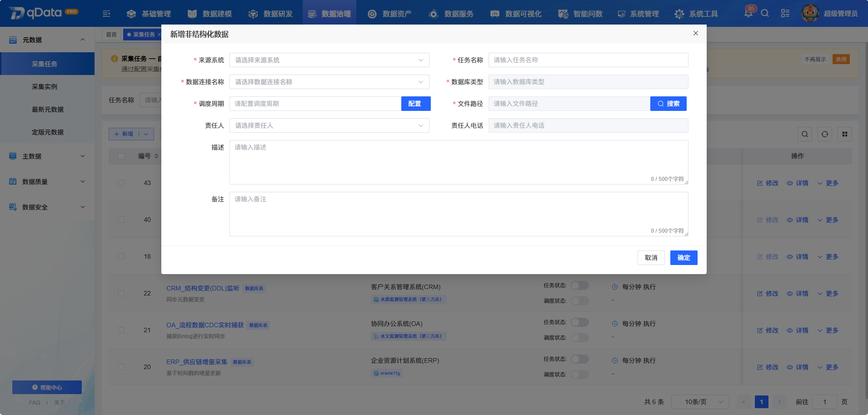Expand the 新增 button dropdown arrow
Screen dimensions: 868x415
[x=146, y=134]
